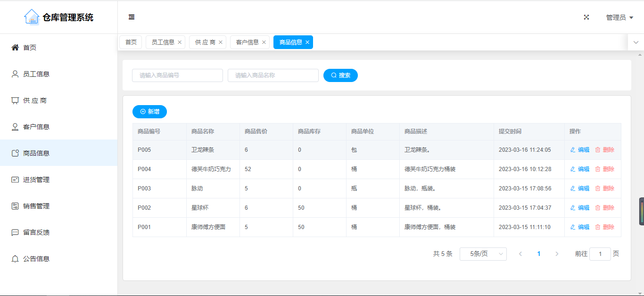Focus the 请输入商品编号 input field
The image size is (644, 296).
[x=177, y=75]
